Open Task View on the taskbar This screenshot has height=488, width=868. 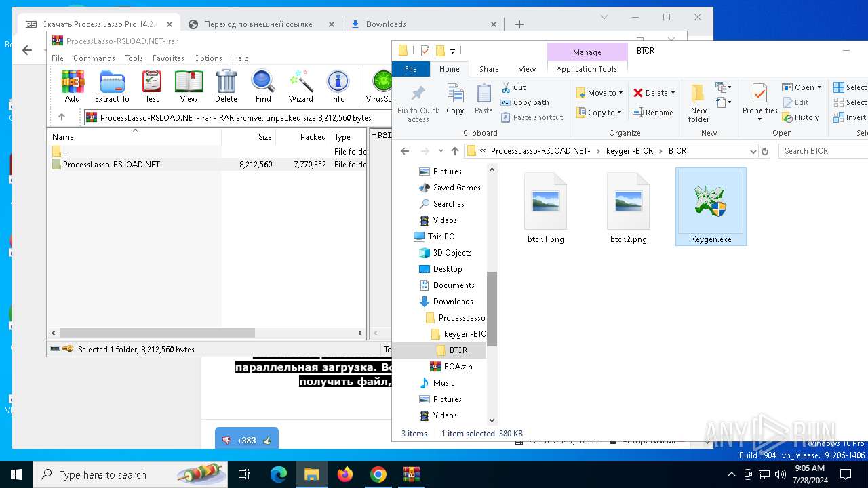pyautogui.click(x=244, y=474)
